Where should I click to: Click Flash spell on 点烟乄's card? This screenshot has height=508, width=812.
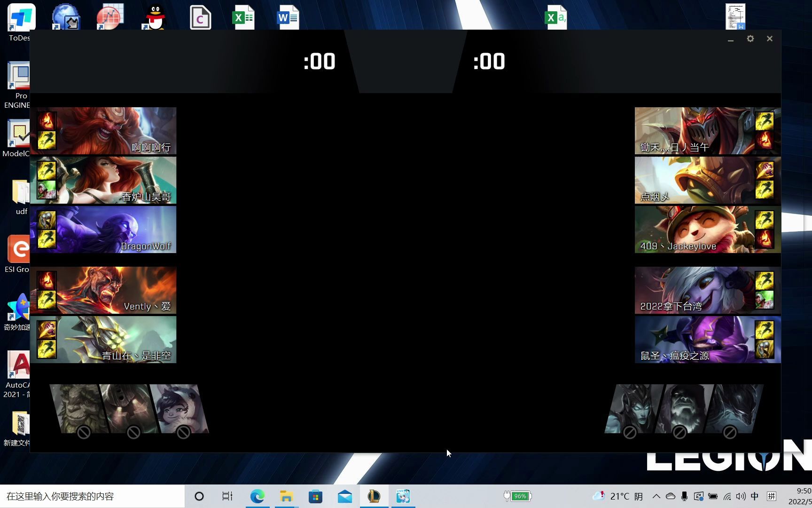pos(765,190)
